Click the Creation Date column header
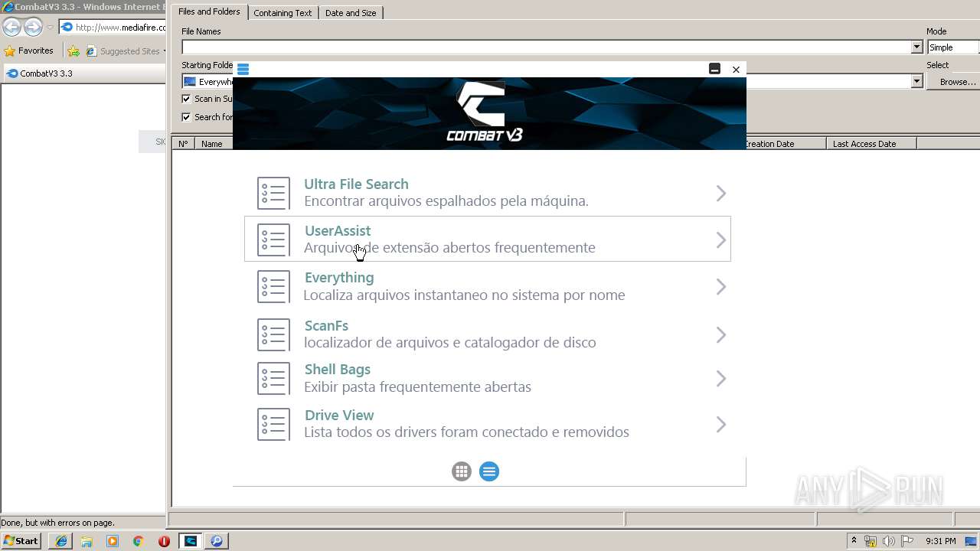 click(785, 144)
